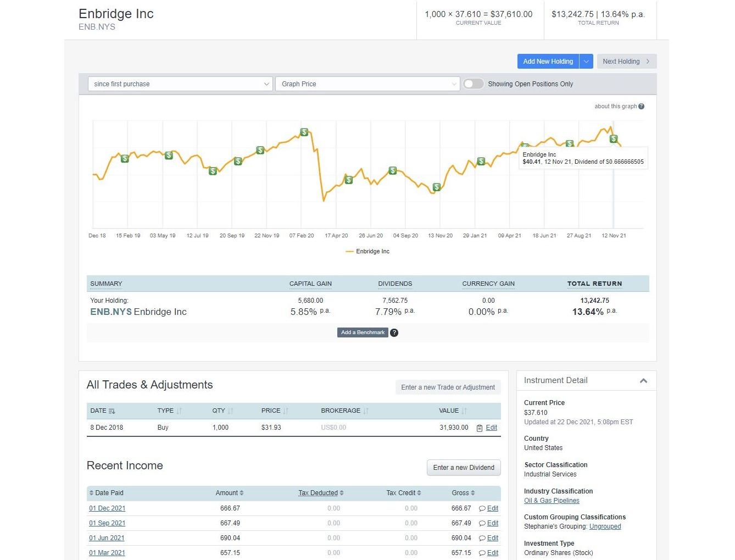Sort trades using the QTY column sort icon

tap(231, 411)
